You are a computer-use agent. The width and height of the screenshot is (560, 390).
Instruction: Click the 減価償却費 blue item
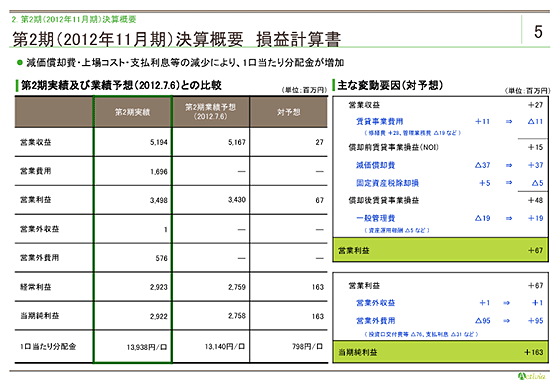click(x=375, y=165)
